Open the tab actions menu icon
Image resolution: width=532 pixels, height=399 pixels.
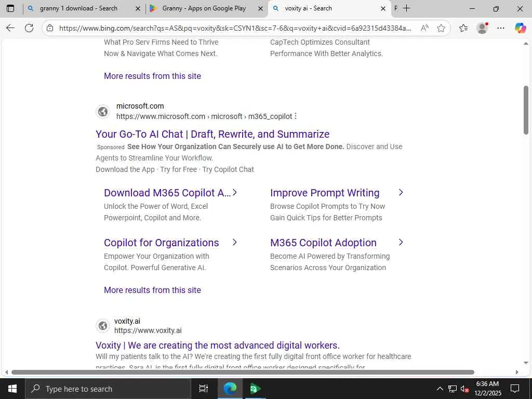(x=10, y=8)
